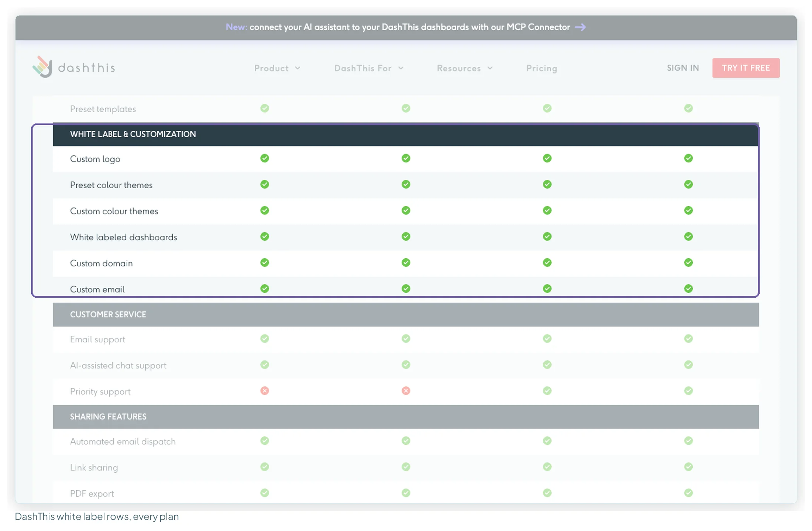Image resolution: width=812 pixels, height=531 pixels.
Task: Click the third-plan check for Priority support
Action: [x=547, y=391]
